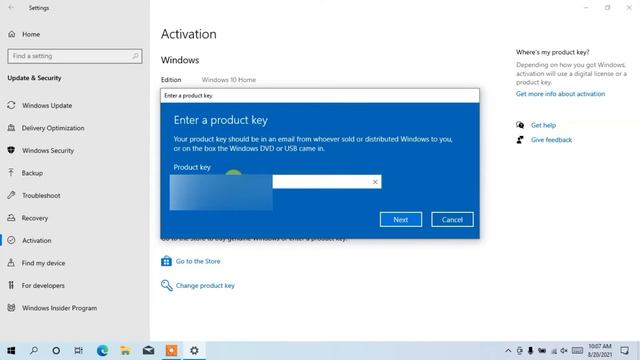Click the volume speaker tray icon
Viewport: 640px width, 360px height.
(x=564, y=351)
